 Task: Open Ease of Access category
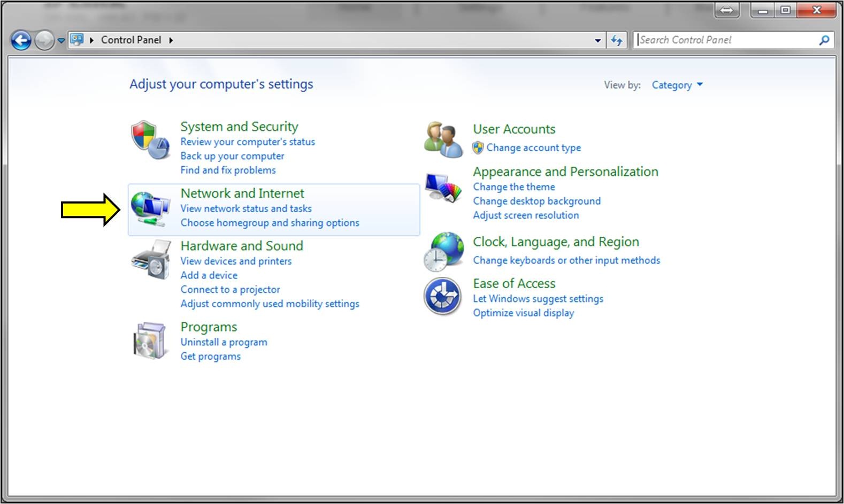point(514,283)
